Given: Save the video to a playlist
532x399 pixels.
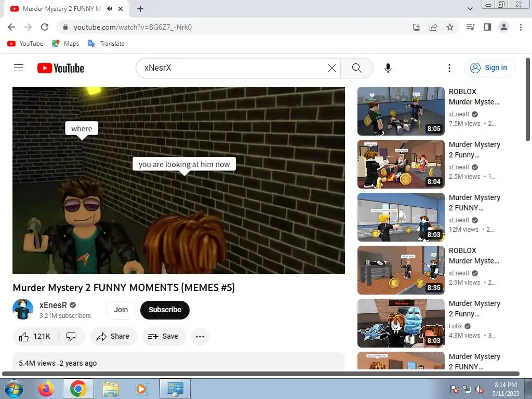Looking at the screenshot, I should 164,336.
